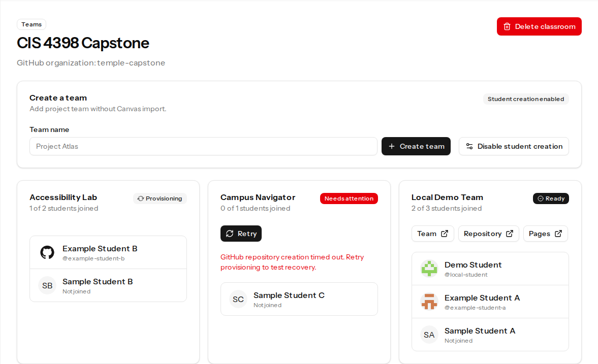Click the Student creation enabled badge

(526, 99)
